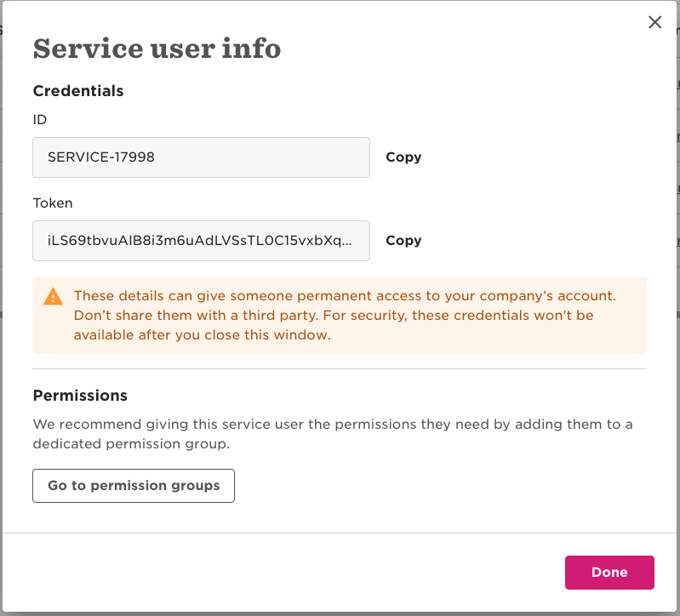Image resolution: width=680 pixels, height=616 pixels.
Task: Click the divider line above Permissions
Action: (x=340, y=369)
